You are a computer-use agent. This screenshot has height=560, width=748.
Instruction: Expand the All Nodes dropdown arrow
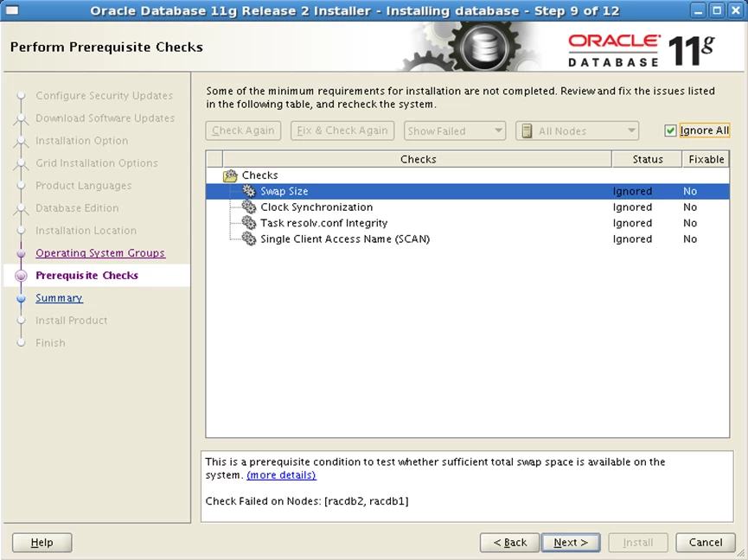click(630, 130)
